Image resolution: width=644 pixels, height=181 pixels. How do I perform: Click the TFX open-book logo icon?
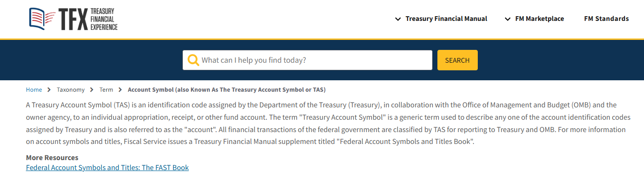coord(42,19)
